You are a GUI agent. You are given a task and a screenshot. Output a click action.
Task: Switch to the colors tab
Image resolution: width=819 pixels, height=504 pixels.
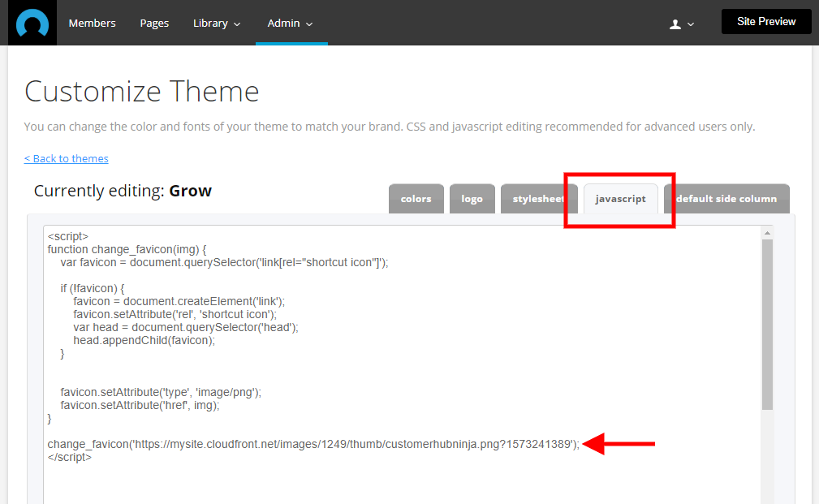(x=416, y=199)
